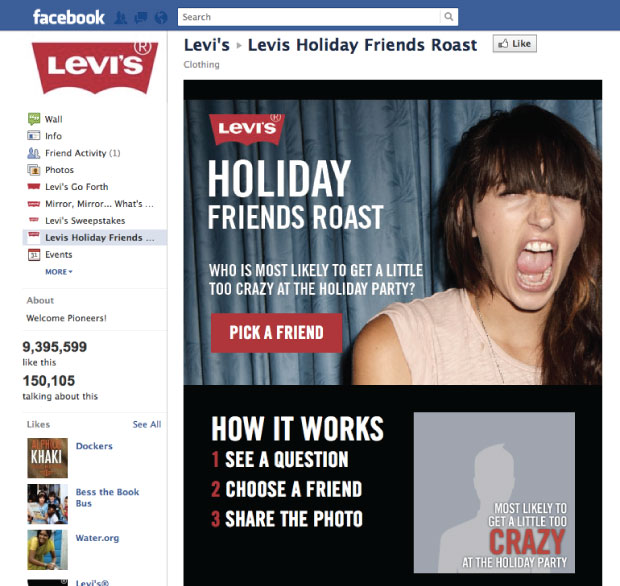This screenshot has height=586, width=620.
Task: Click the Friend Activity people icon
Action: tap(34, 153)
